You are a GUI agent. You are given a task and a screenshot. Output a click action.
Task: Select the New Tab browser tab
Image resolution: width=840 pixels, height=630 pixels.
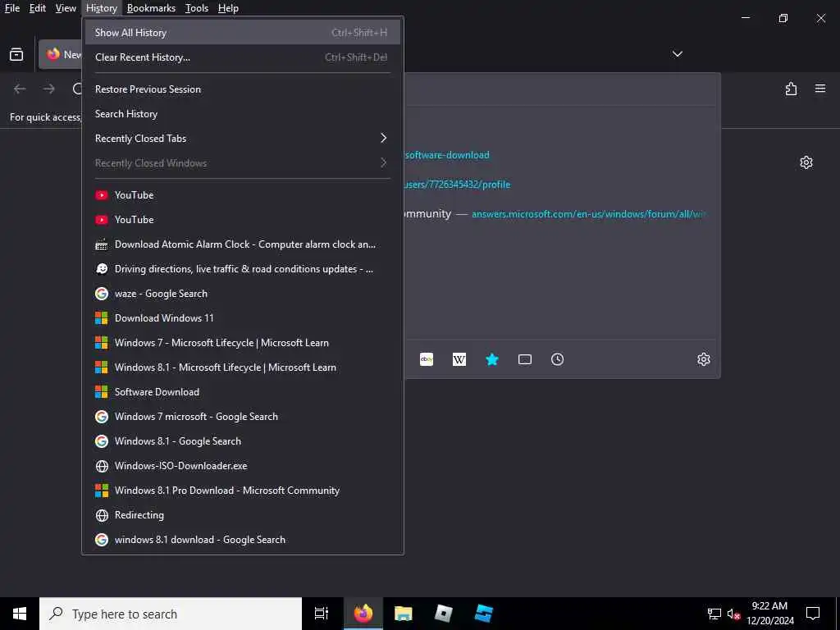tap(61, 55)
